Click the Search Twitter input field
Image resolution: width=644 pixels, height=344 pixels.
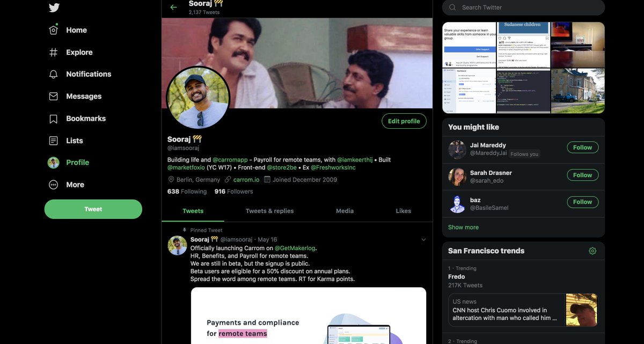click(523, 8)
